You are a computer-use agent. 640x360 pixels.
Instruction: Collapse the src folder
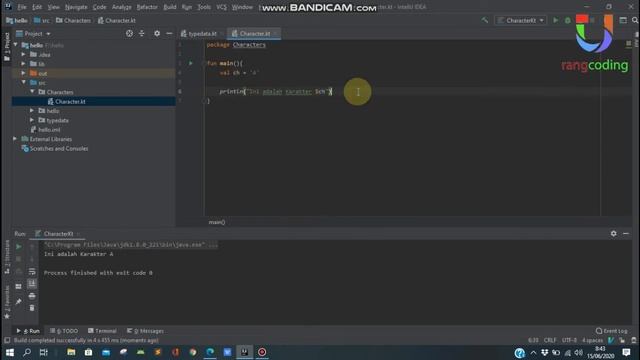pos(23,82)
